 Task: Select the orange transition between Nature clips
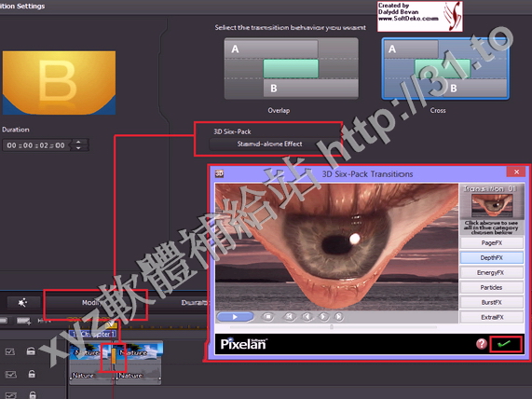point(114,355)
